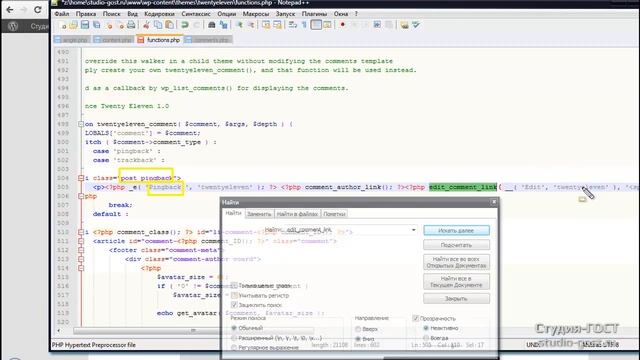Switch to 'Заменить' tab in Find dialog
Image resolution: width=640 pixels, height=360 pixels.
[259, 214]
